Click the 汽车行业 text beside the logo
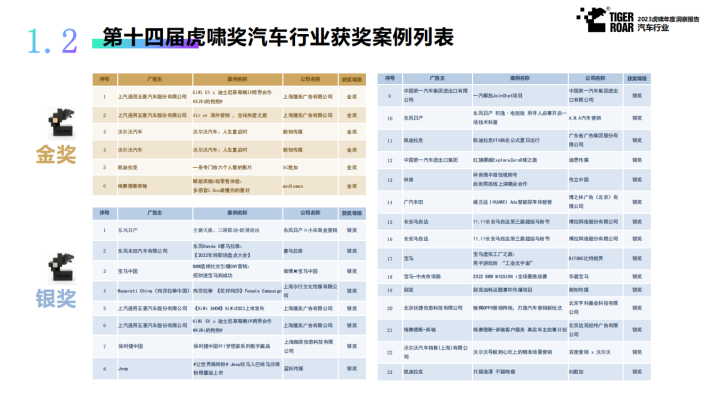Image resolution: width=710 pixels, height=399 pixels. tap(653, 28)
